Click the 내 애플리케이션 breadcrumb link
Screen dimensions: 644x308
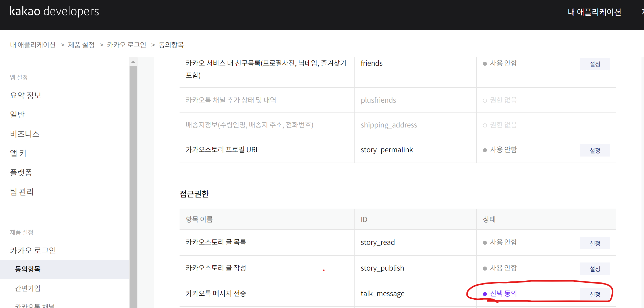point(33,45)
